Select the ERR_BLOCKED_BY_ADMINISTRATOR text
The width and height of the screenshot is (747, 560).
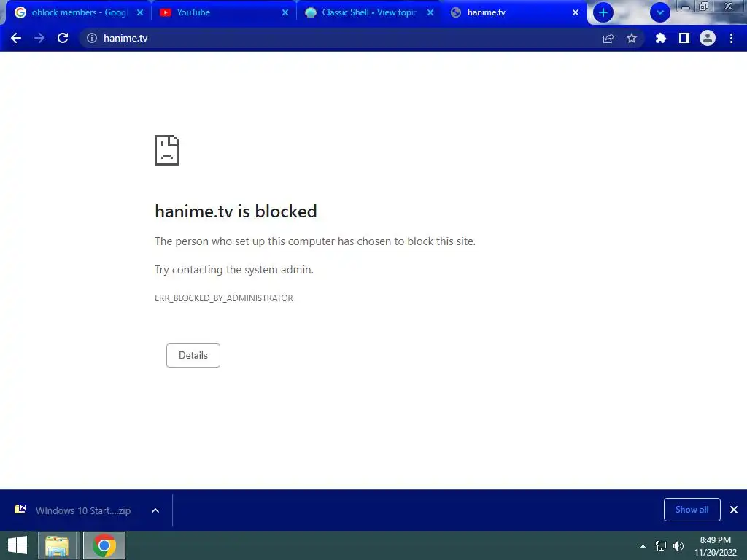[224, 298]
